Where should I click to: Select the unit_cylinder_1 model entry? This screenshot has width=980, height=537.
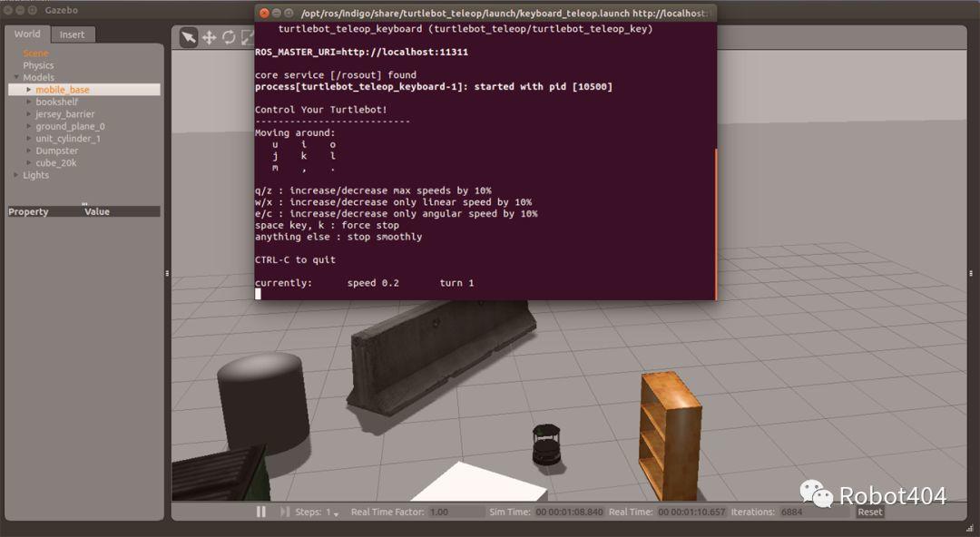[67, 138]
